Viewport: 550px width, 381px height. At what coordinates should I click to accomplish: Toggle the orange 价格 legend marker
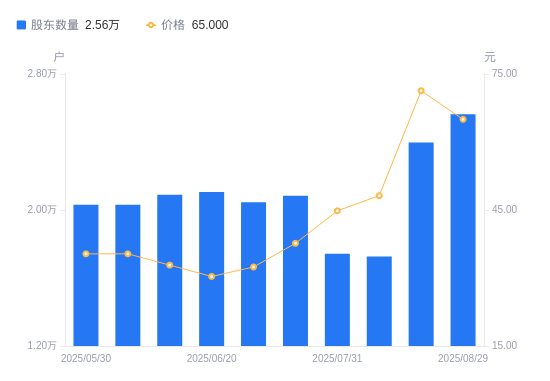click(x=151, y=25)
